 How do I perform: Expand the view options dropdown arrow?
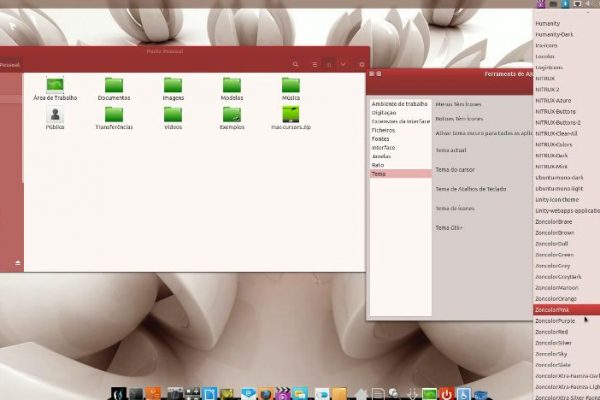point(343,64)
